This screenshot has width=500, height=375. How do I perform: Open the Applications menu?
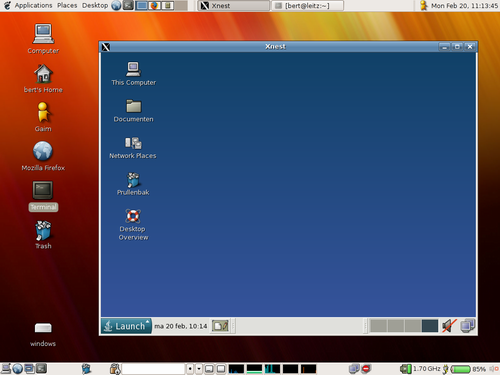point(33,5)
